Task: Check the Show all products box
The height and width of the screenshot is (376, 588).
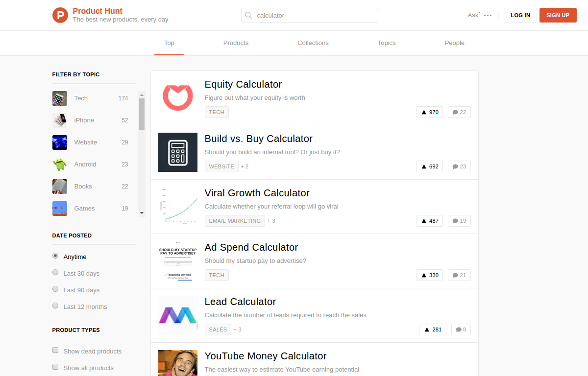Action: pos(55,367)
